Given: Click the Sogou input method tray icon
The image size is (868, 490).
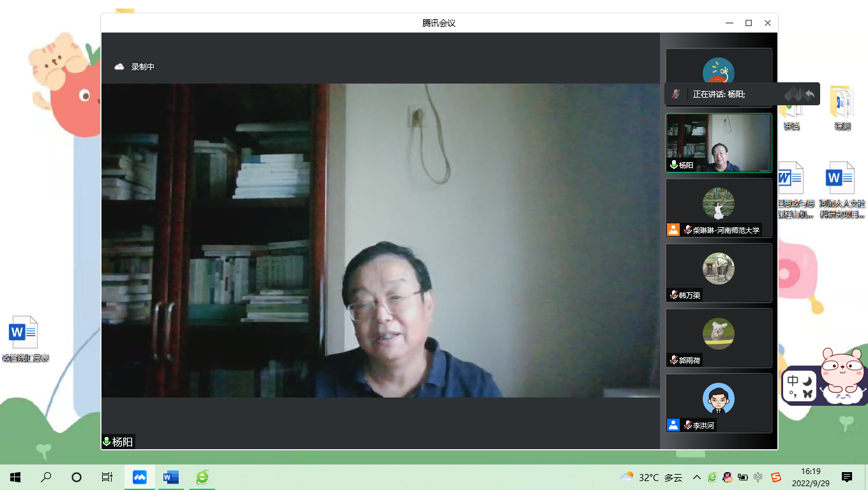Looking at the screenshot, I should [775, 477].
